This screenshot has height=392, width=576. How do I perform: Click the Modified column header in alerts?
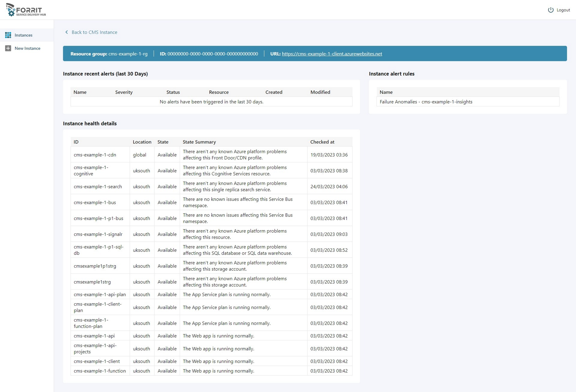pos(320,92)
